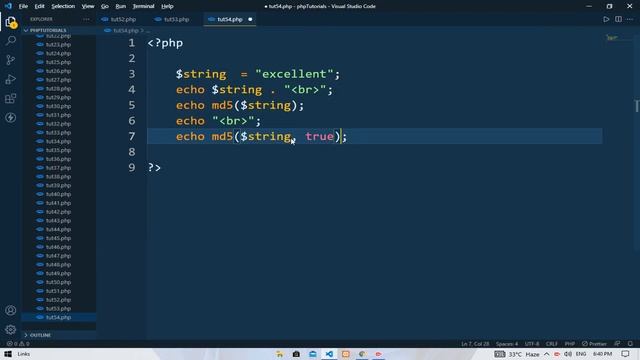
Task: Open the View menu
Action: pyautogui.click(x=88, y=6)
